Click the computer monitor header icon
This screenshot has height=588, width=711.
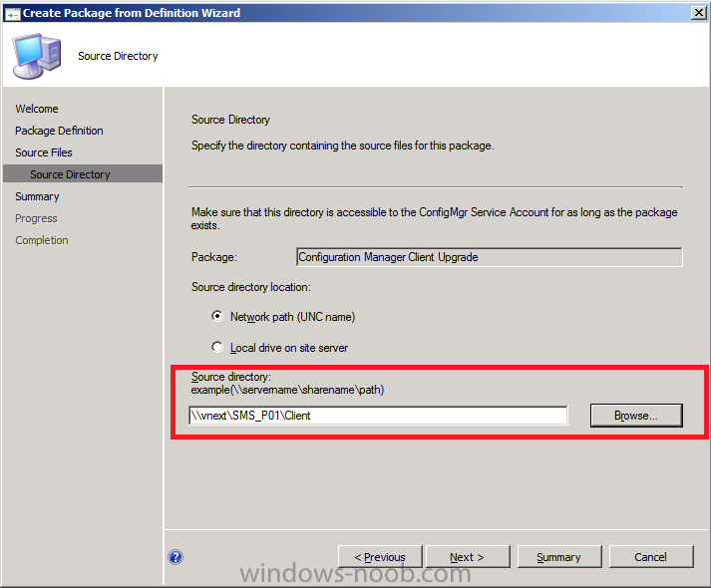(x=36, y=56)
